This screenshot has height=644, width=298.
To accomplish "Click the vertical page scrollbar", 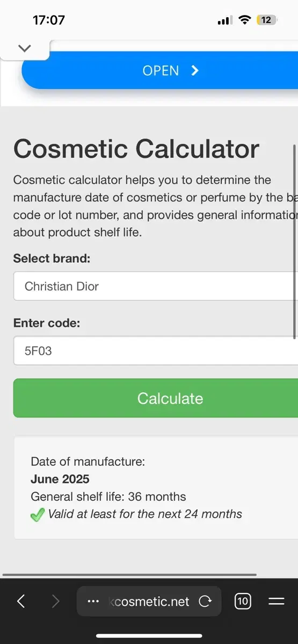I will click(x=294, y=241).
